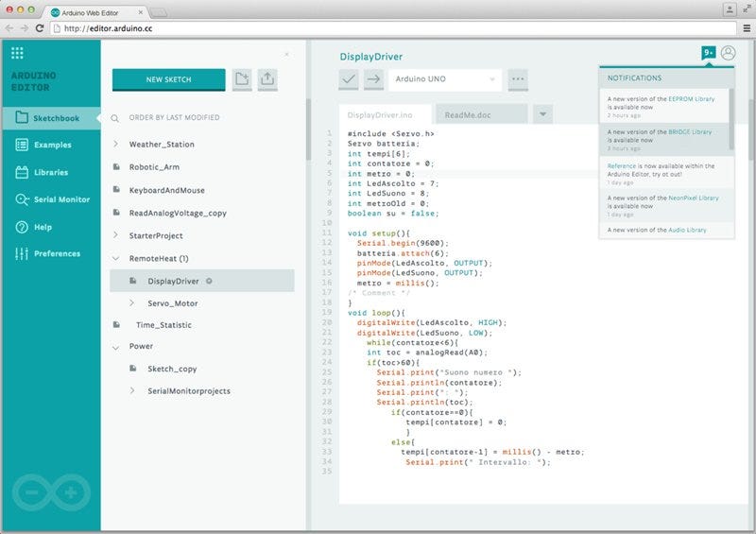Open the NeonPixel Library link

[694, 198]
